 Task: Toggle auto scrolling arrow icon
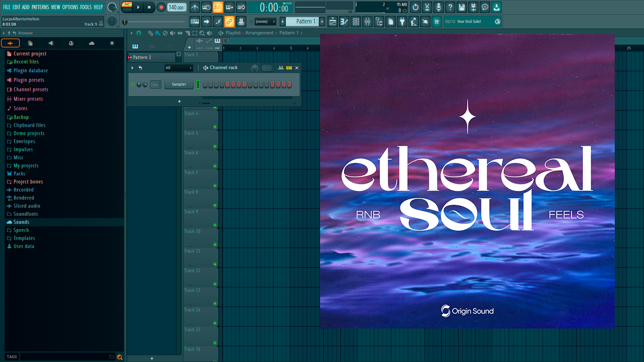[x=206, y=21]
